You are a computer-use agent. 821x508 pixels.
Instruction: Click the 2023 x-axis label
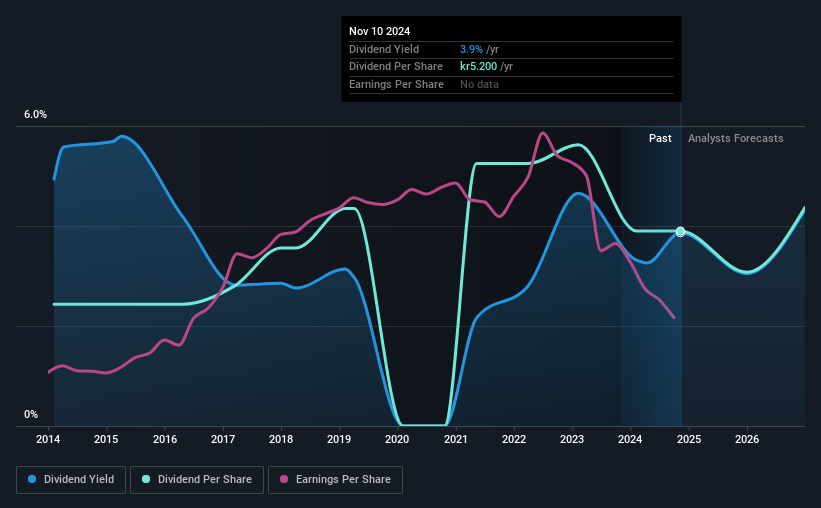point(572,439)
